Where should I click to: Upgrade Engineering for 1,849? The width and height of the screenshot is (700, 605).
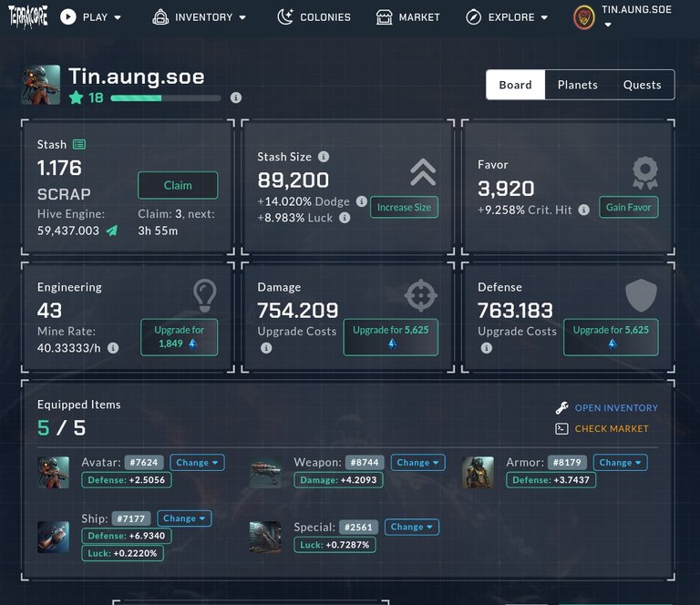click(179, 337)
